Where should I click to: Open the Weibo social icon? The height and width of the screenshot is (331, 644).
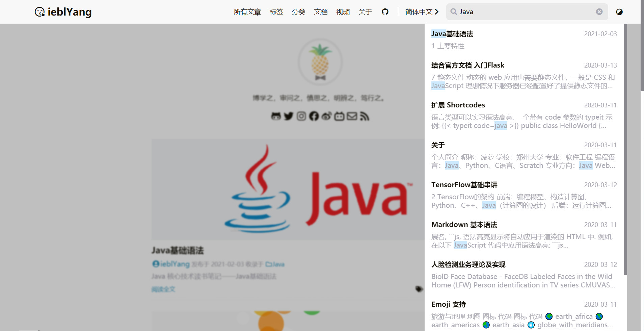[326, 116]
